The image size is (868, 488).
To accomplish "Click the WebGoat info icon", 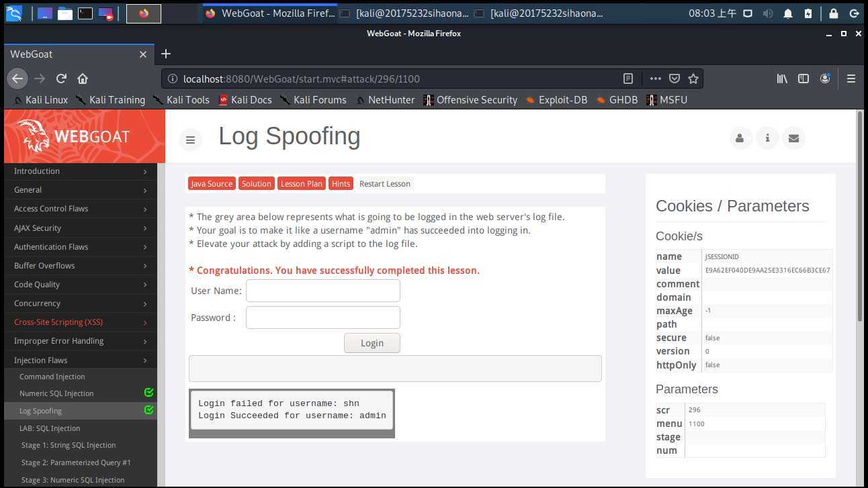I will click(767, 138).
